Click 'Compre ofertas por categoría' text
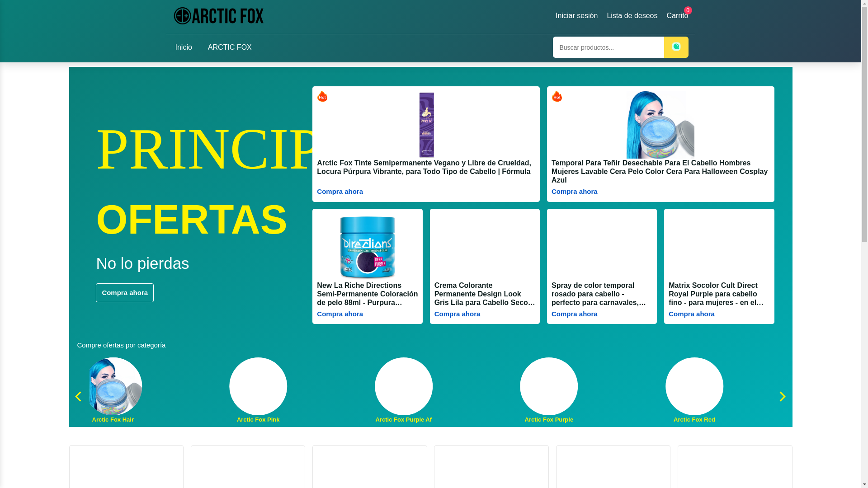The height and width of the screenshot is (488, 868). pyautogui.click(x=121, y=345)
